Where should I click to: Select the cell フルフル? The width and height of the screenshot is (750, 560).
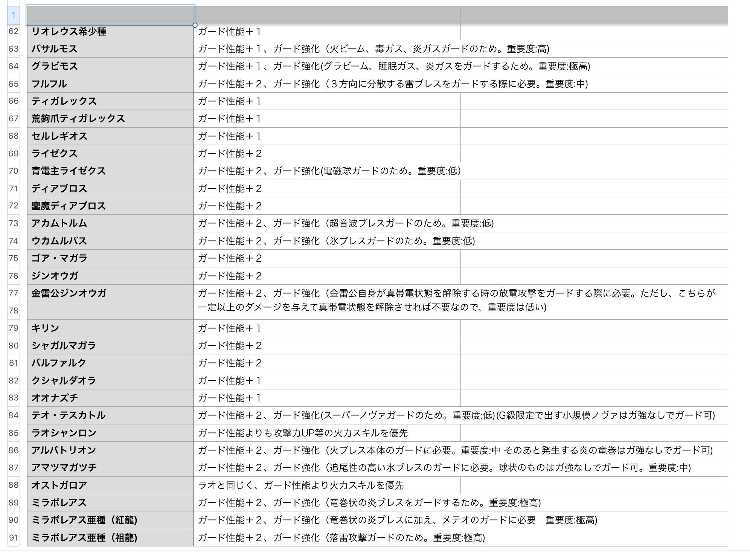point(110,84)
